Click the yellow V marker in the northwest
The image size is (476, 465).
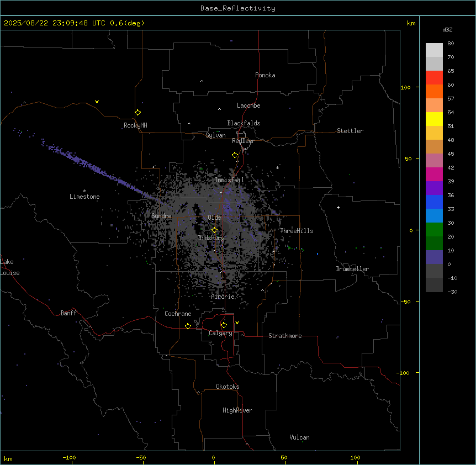point(97,102)
